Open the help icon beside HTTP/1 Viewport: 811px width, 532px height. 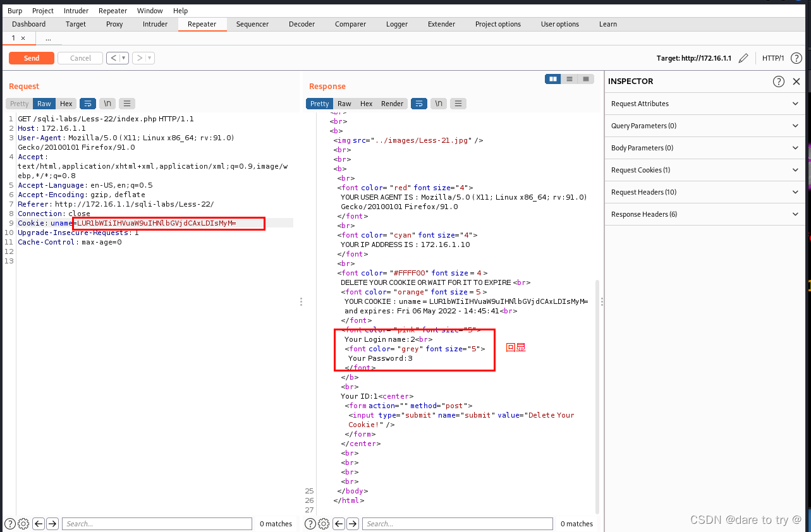coord(796,58)
